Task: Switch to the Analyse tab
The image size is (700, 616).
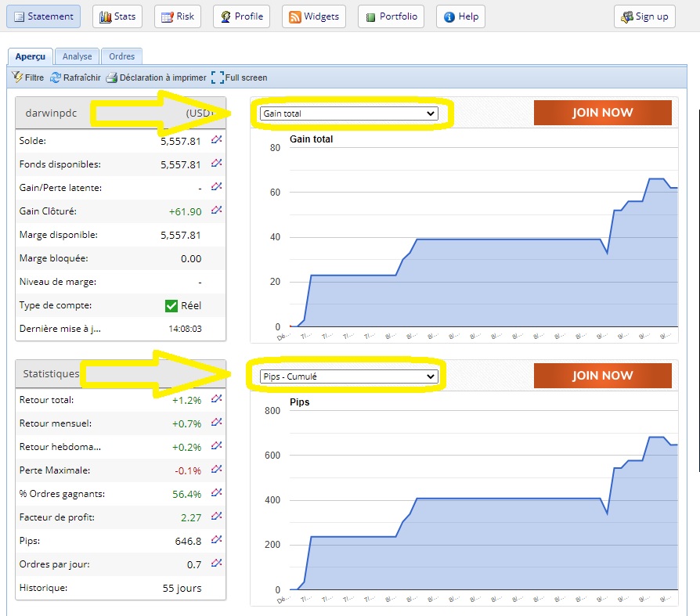Action: (78, 56)
